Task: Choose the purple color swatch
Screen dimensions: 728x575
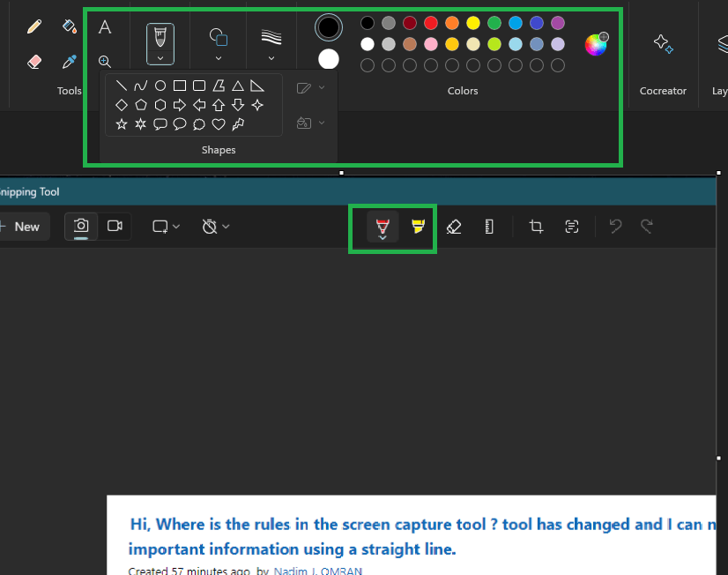Action: coord(558,23)
